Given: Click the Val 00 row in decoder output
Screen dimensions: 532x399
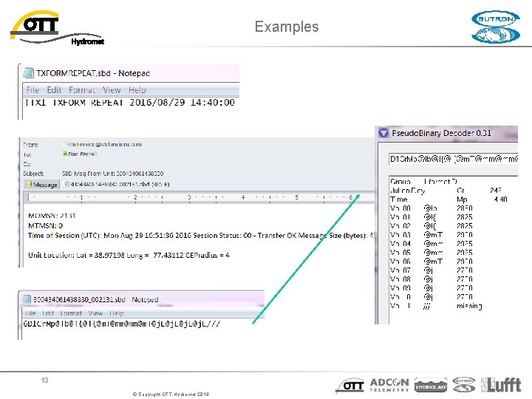Looking at the screenshot, I should pos(432,208).
